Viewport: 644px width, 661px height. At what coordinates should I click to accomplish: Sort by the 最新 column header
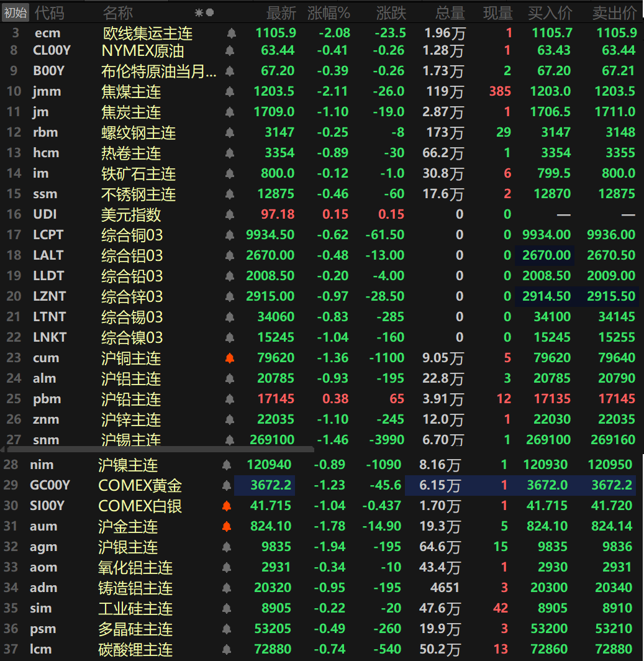point(281,12)
